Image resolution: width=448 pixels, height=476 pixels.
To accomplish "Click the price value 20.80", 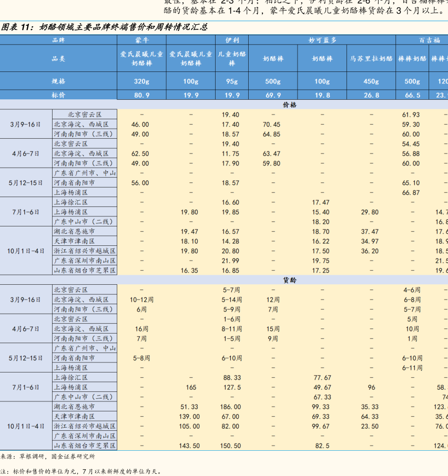I will click(230, 251).
